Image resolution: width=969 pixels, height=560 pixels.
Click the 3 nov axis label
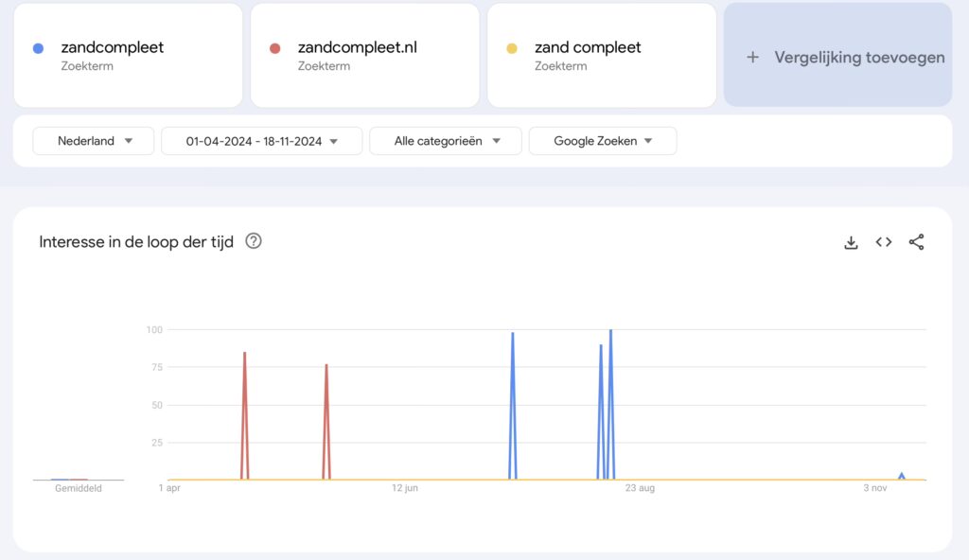coord(875,488)
